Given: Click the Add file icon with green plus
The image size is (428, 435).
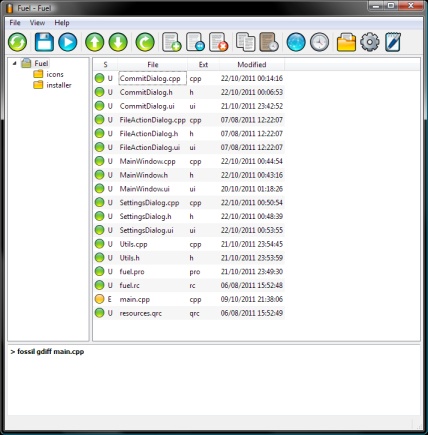Looking at the screenshot, I should 171,42.
